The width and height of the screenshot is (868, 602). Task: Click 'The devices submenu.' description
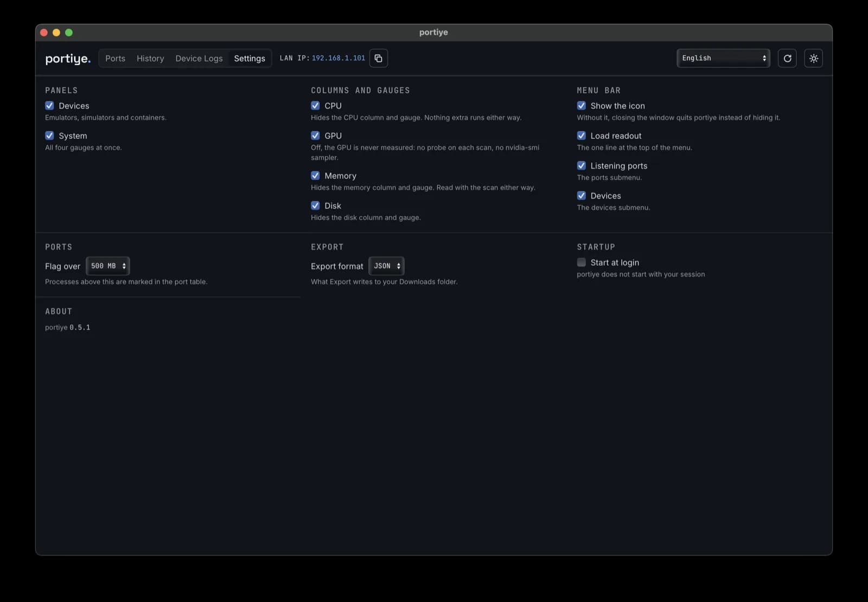614,208
